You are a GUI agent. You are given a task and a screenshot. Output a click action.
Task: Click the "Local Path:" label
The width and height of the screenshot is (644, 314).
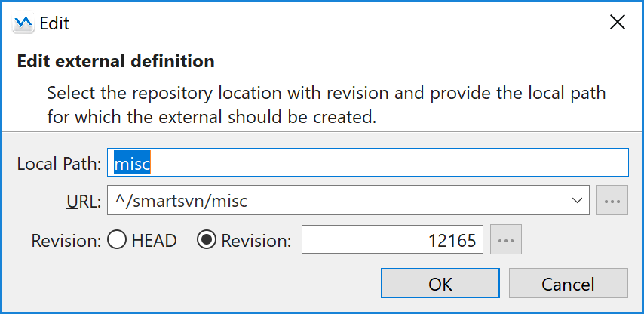coord(59,164)
